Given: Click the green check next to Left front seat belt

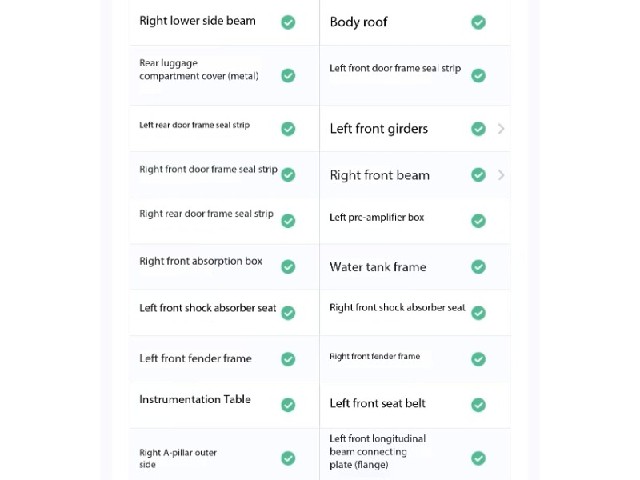Looking at the screenshot, I should click(478, 405).
